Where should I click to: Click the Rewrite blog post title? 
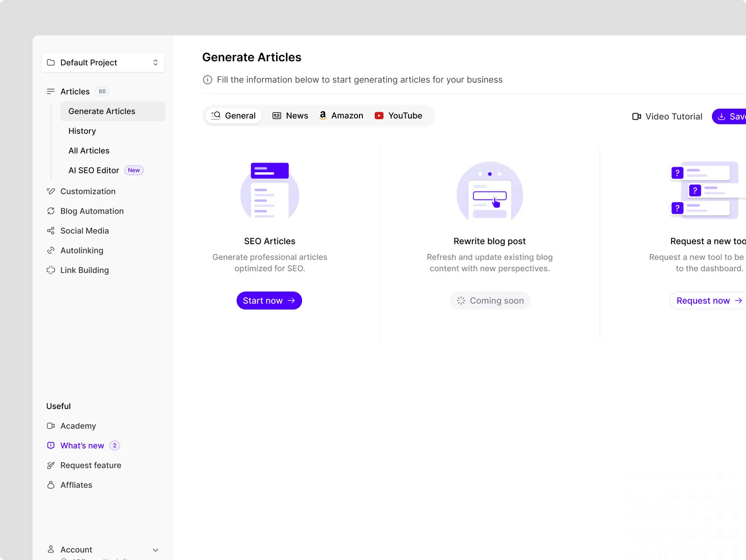click(x=490, y=241)
